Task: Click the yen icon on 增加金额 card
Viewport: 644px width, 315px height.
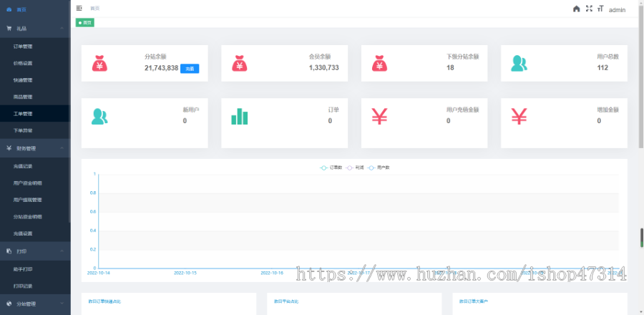Action: click(x=519, y=116)
